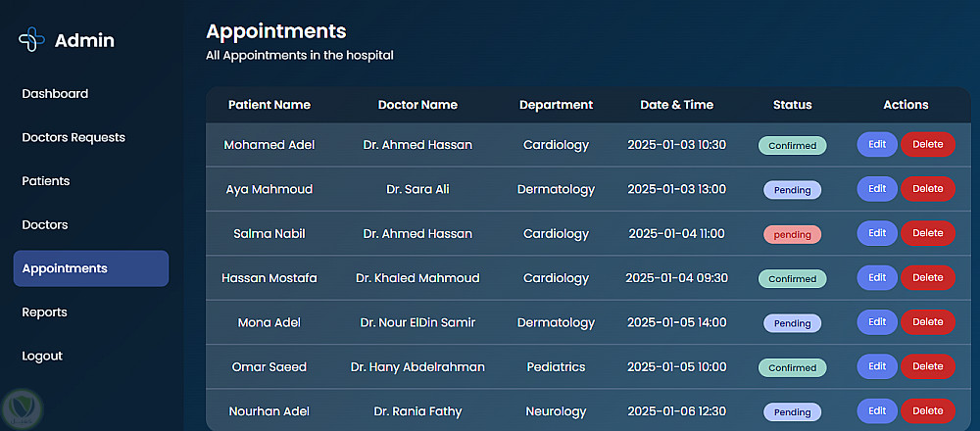Screen dimensions: 980x431
Task: Open the Patients section
Action: coord(46,181)
